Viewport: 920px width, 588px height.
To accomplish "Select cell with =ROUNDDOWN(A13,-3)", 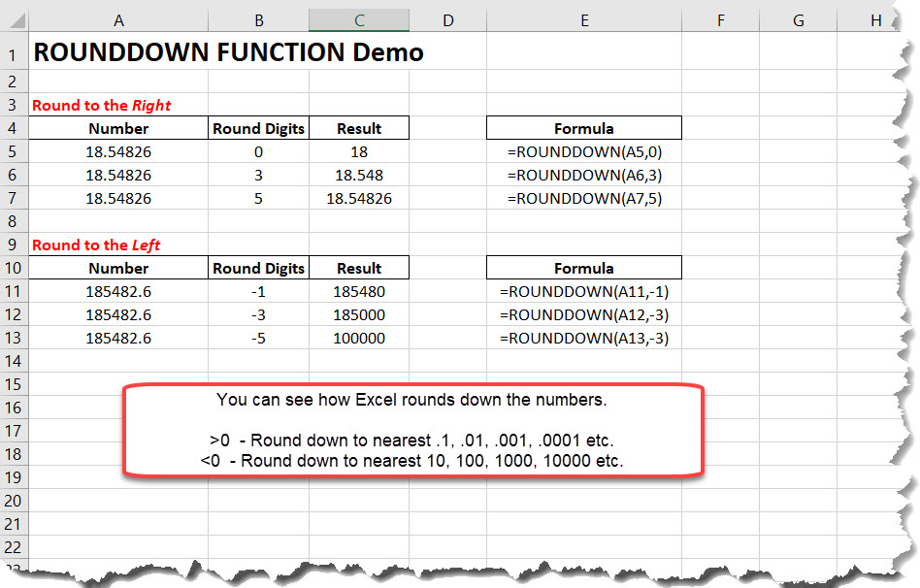I will point(584,338).
